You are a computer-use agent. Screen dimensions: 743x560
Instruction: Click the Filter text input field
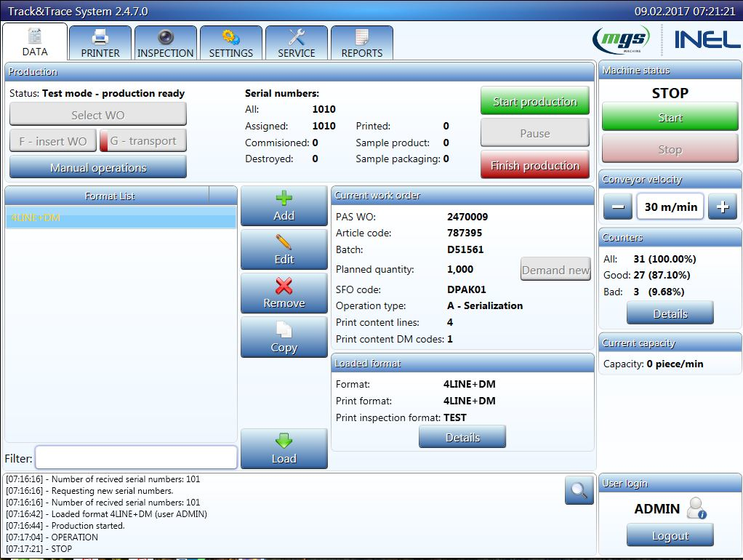click(136, 457)
